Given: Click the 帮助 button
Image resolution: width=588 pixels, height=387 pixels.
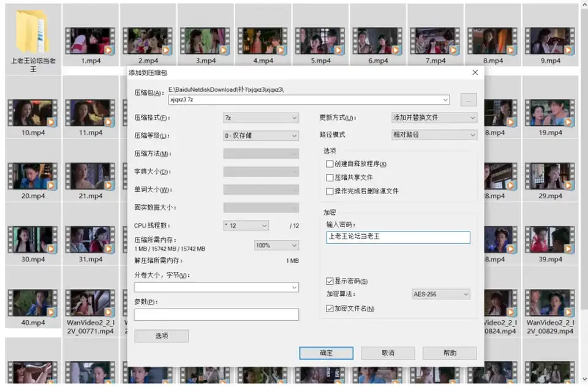Looking at the screenshot, I should 450,353.
